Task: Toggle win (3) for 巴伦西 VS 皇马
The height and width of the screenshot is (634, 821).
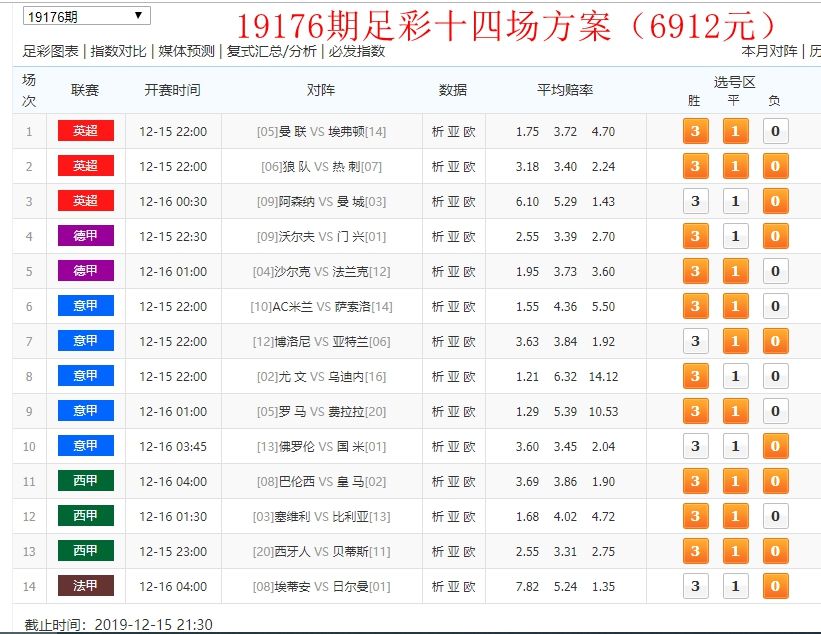Action: pyautogui.click(x=695, y=481)
